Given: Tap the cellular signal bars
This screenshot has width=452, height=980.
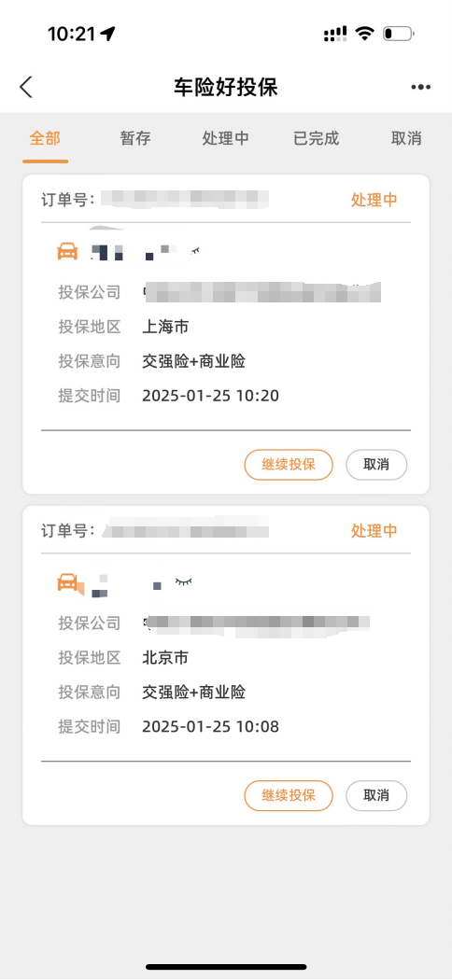Looking at the screenshot, I should [335, 34].
